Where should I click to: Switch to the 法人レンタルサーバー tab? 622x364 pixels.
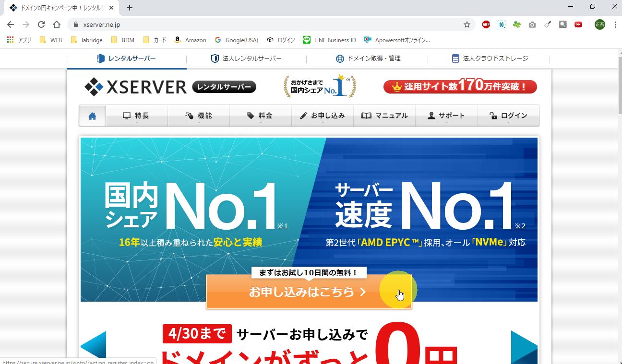pos(246,59)
